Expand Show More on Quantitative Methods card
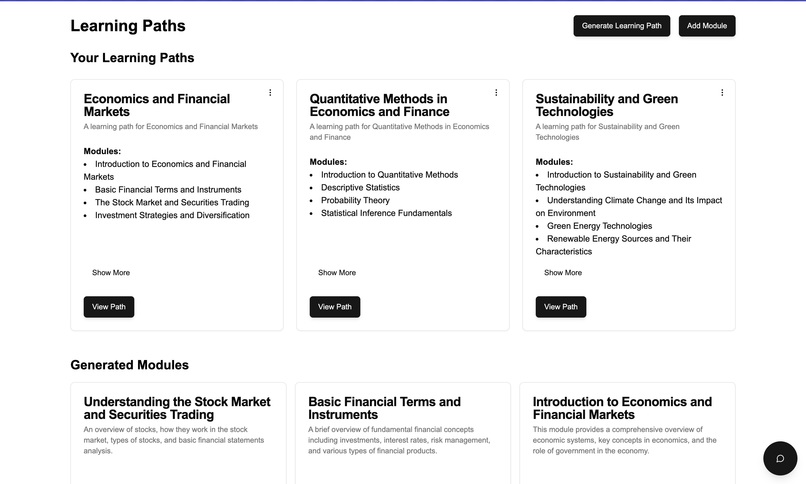Image resolution: width=806 pixels, height=484 pixels. [x=337, y=273]
